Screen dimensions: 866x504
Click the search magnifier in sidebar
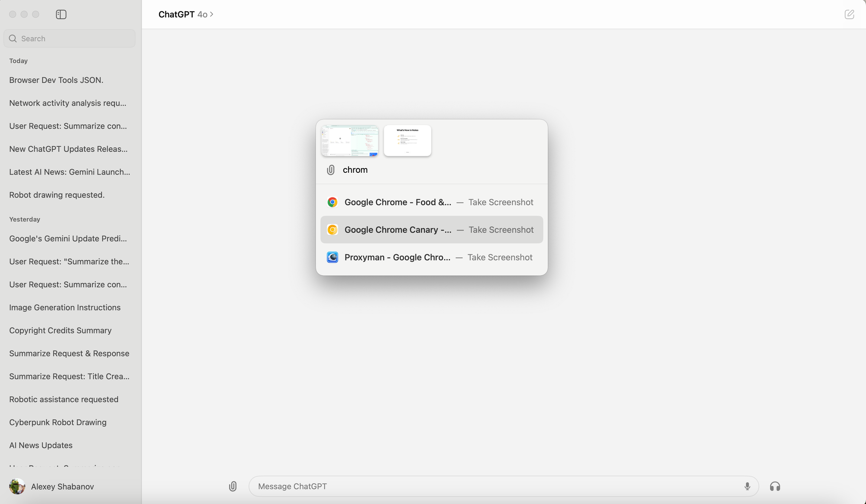click(x=13, y=39)
